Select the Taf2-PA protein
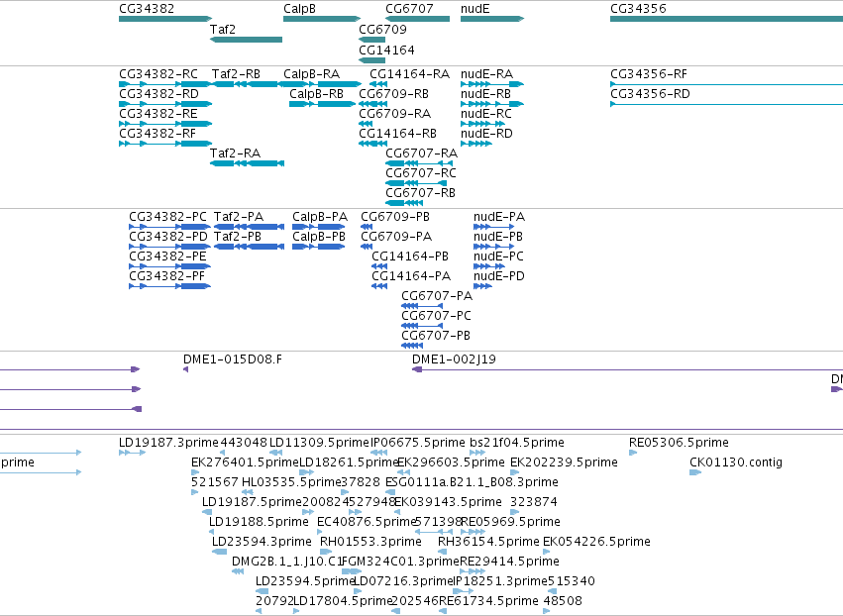843x616 pixels. [249, 227]
